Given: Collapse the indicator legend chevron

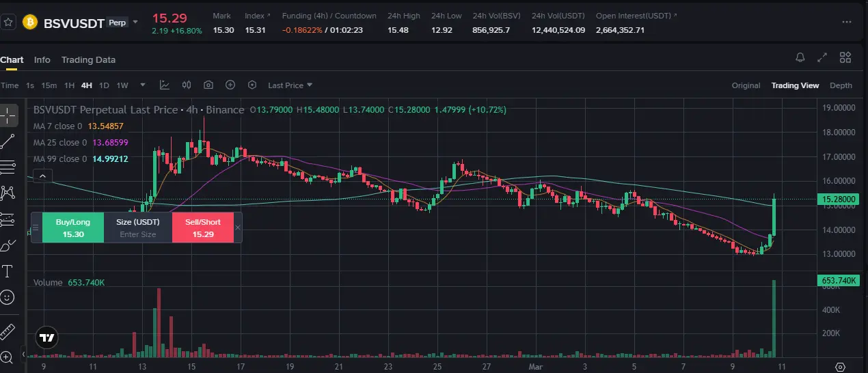Looking at the screenshot, I should coord(42,176).
